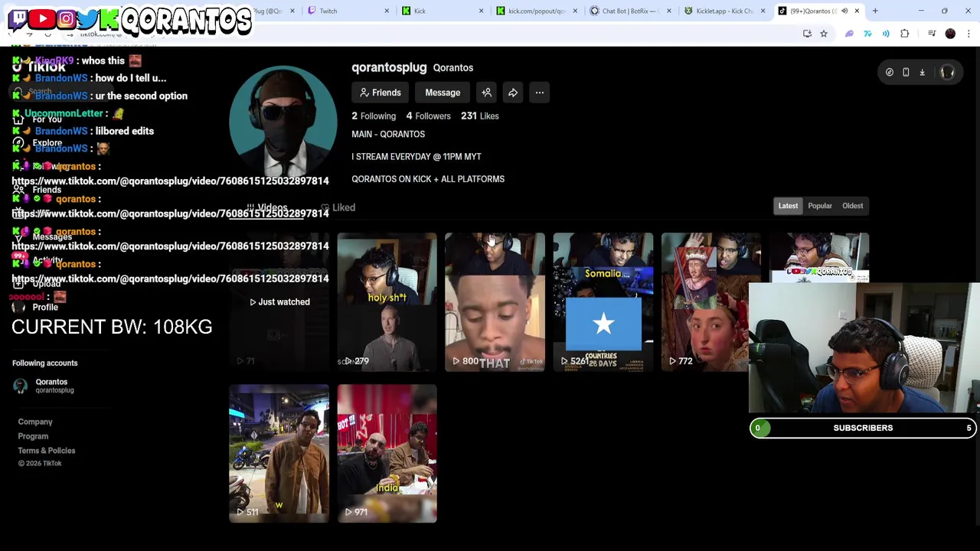Open a new browser tab with plus button
Image resolution: width=980 pixels, height=551 pixels.
pos(875,11)
